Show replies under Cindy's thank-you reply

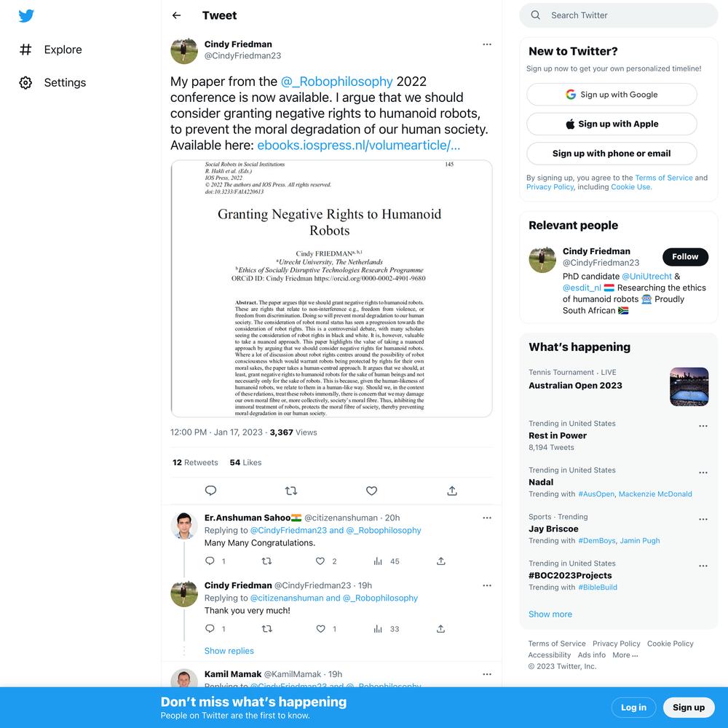(x=229, y=651)
